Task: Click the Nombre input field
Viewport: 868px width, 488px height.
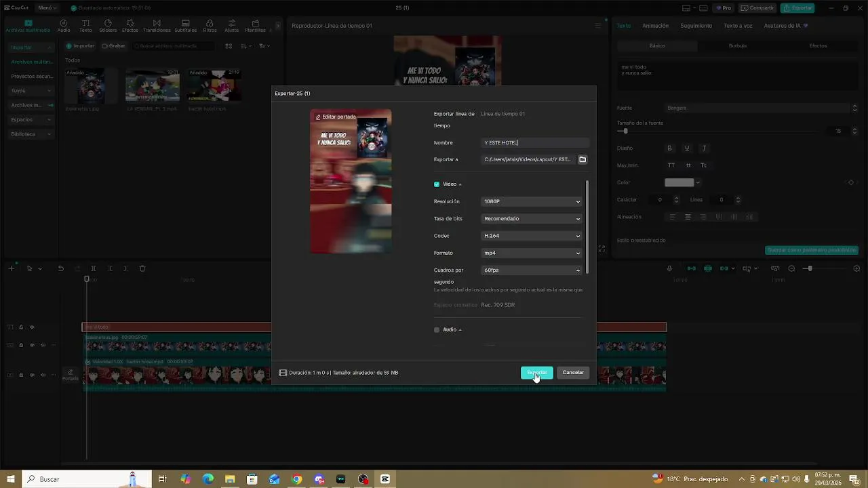Action: (x=535, y=143)
